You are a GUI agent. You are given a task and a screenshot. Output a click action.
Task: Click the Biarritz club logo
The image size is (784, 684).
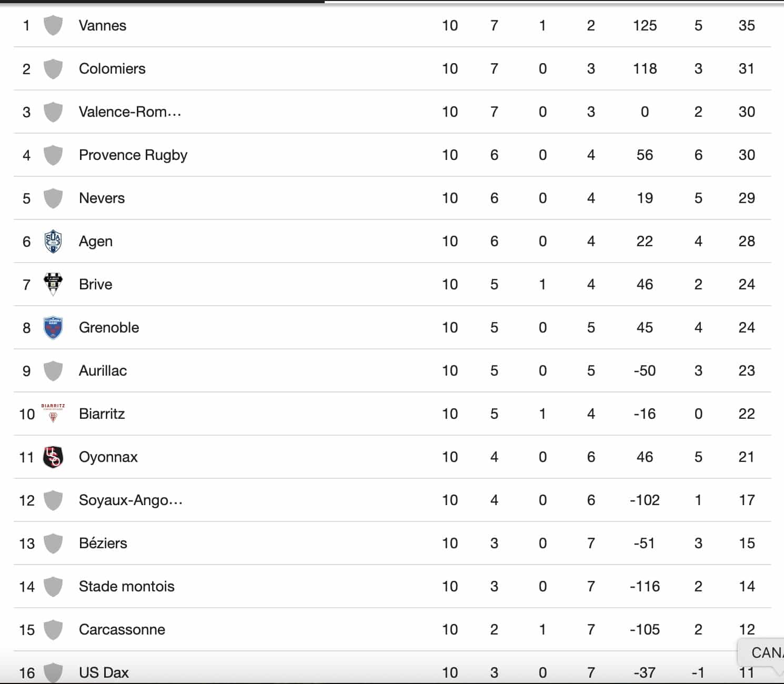pyautogui.click(x=53, y=414)
